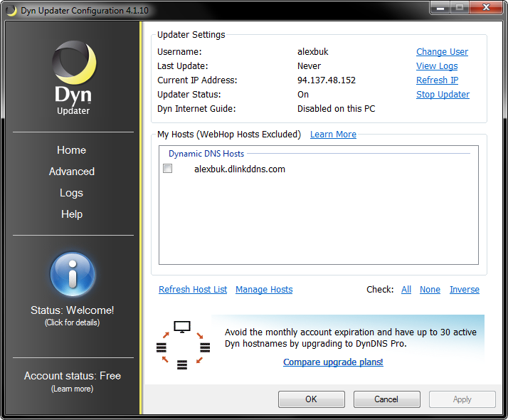Click the username value alexbuk
The height and width of the screenshot is (420, 508).
tap(313, 52)
